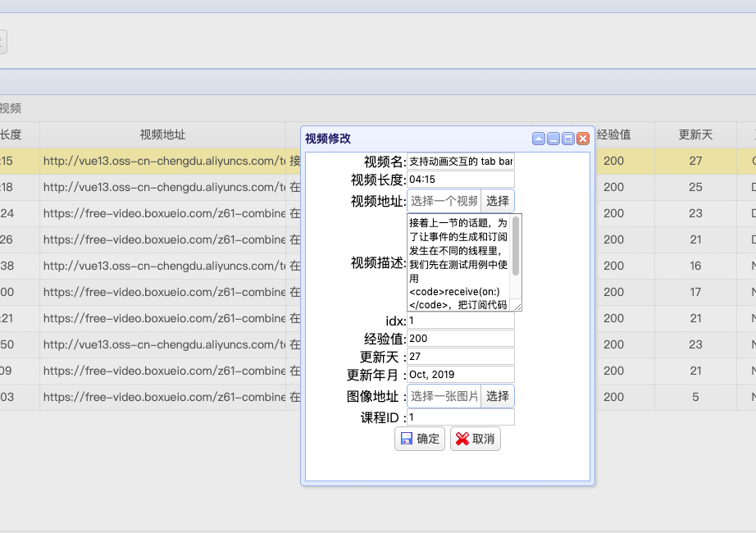The image size is (756, 533).
Task: Click the 视频修改 dialog title
Action: 328,139
